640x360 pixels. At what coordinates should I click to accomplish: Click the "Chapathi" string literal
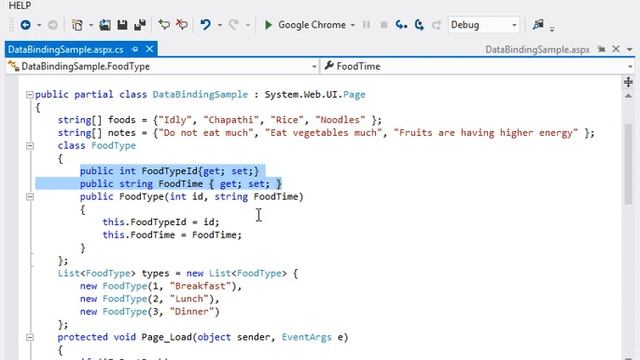pos(231,120)
